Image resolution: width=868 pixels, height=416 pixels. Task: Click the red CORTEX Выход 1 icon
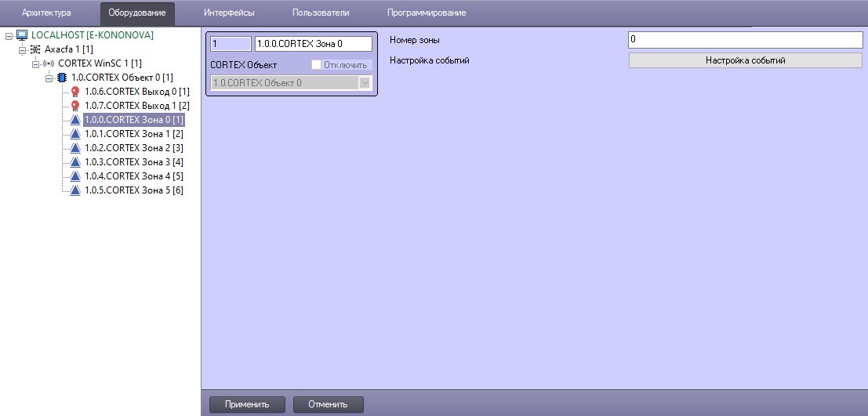click(75, 106)
